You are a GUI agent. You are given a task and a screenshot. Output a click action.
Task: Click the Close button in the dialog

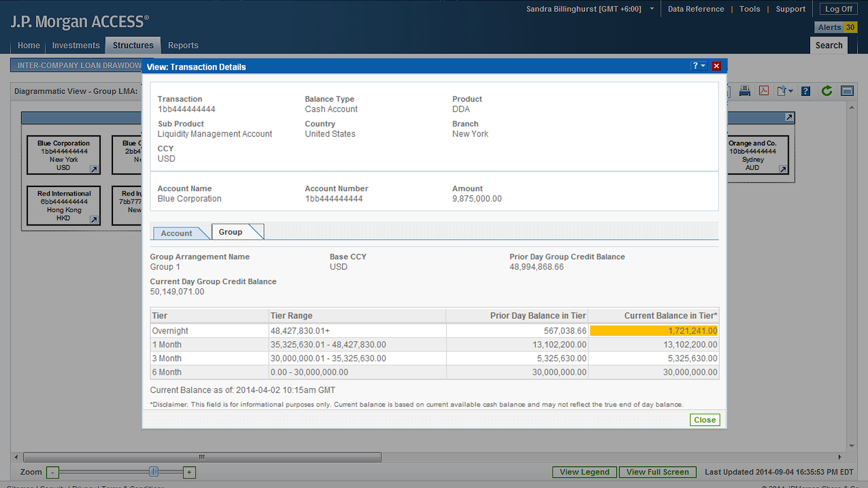click(704, 420)
